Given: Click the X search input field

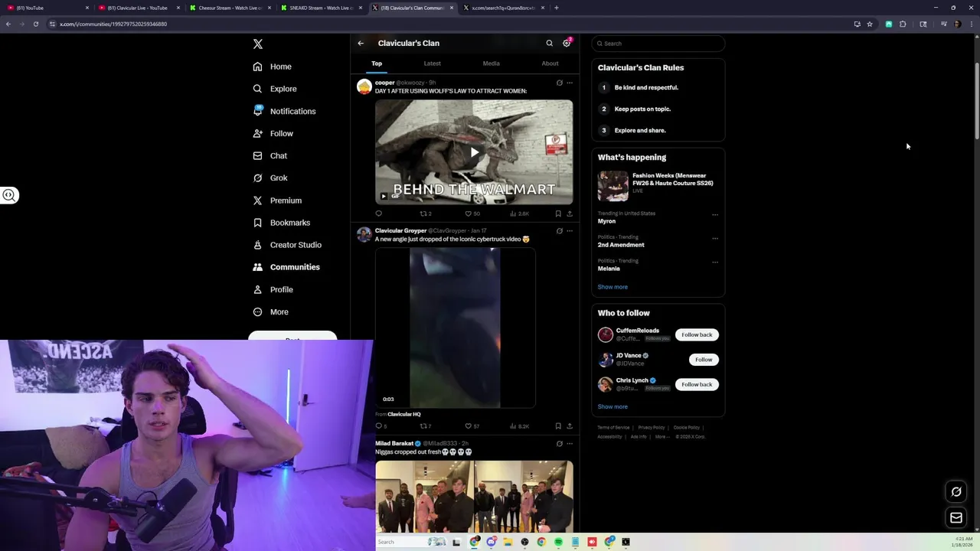Looking at the screenshot, I should [x=658, y=44].
